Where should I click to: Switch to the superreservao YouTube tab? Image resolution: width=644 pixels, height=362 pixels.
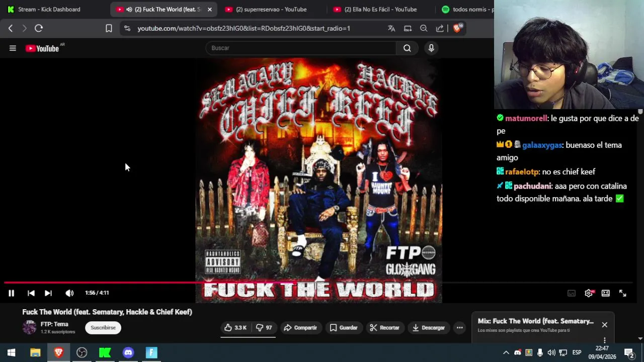coord(271,9)
